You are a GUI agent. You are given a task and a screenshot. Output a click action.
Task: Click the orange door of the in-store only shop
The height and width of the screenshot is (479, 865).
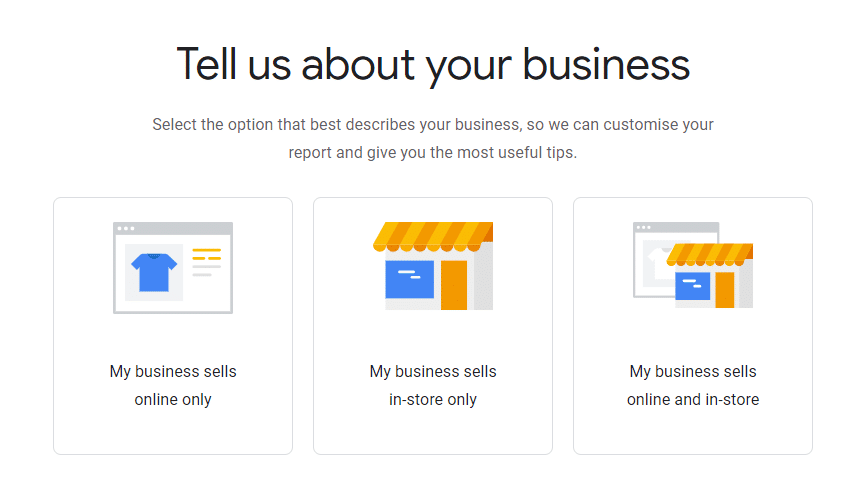click(x=454, y=284)
